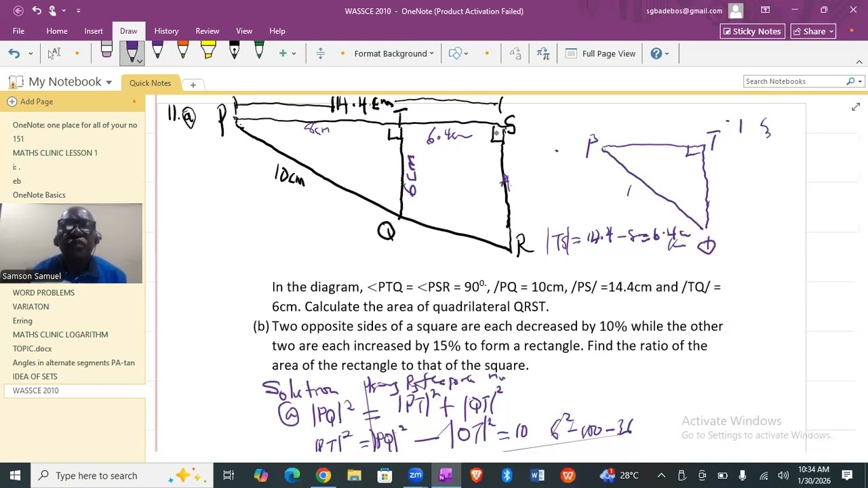
Task: Switch to the Review tab
Action: 208,31
